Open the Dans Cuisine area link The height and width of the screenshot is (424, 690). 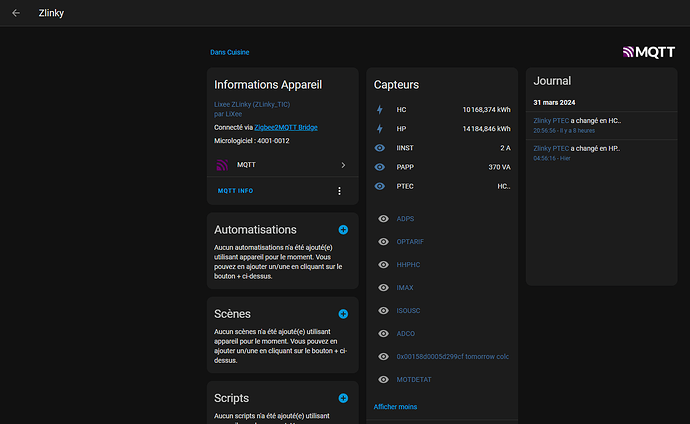pyautogui.click(x=229, y=52)
